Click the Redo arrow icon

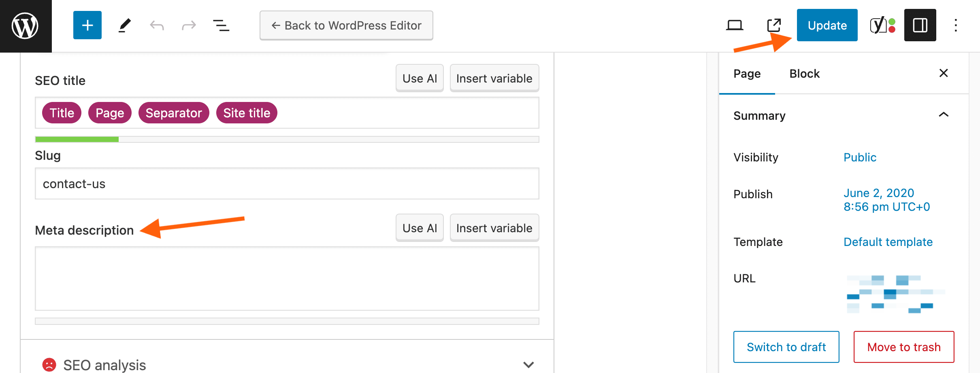point(188,25)
